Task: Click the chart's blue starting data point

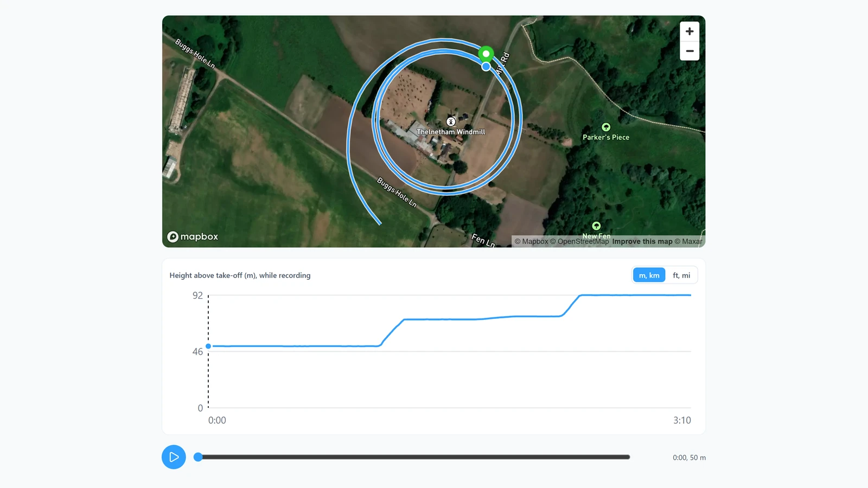Action: coord(208,346)
